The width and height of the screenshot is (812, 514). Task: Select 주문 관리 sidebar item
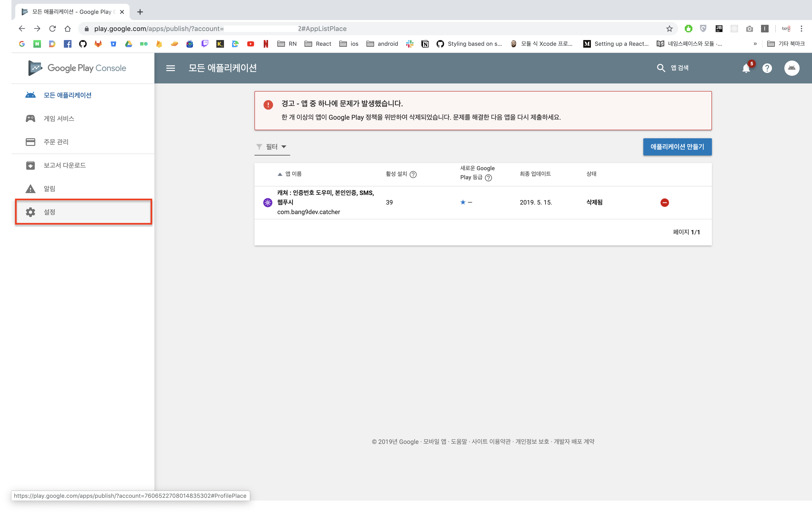click(56, 142)
